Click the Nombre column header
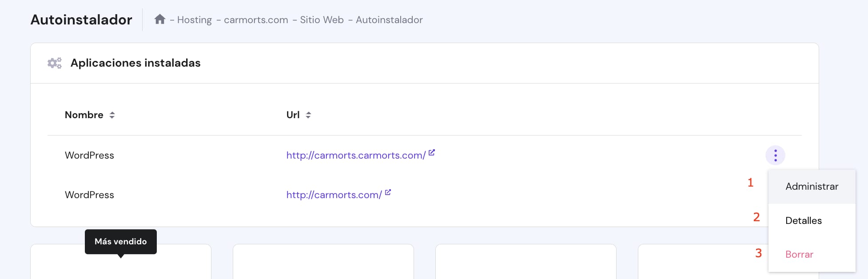The width and height of the screenshot is (868, 279). [x=84, y=115]
